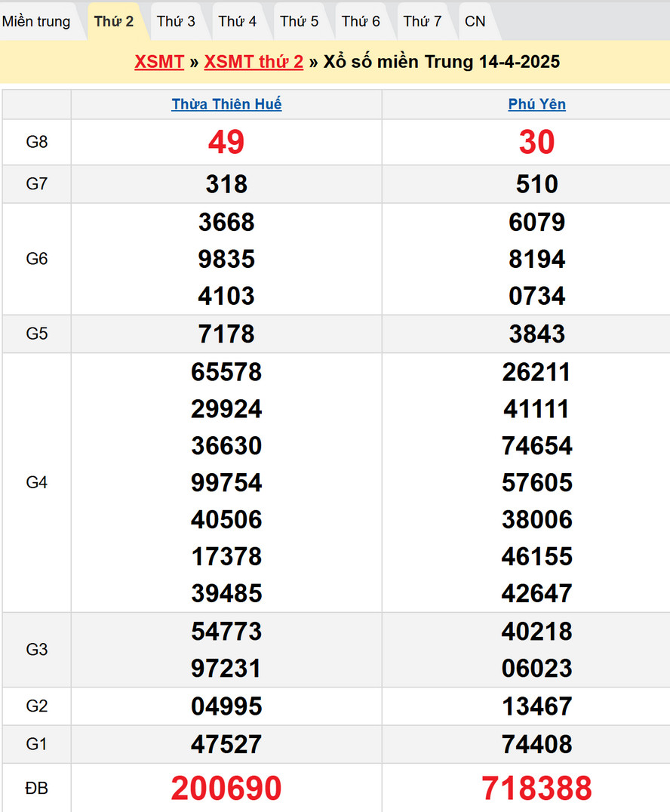Open the Thừa Thiên Huế province link
This screenshot has width=670, height=812.
pyautogui.click(x=226, y=104)
